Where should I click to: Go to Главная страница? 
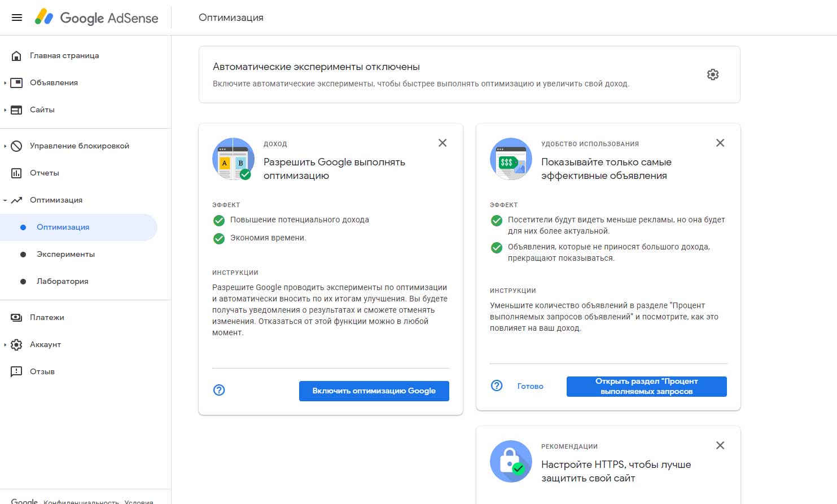click(64, 55)
